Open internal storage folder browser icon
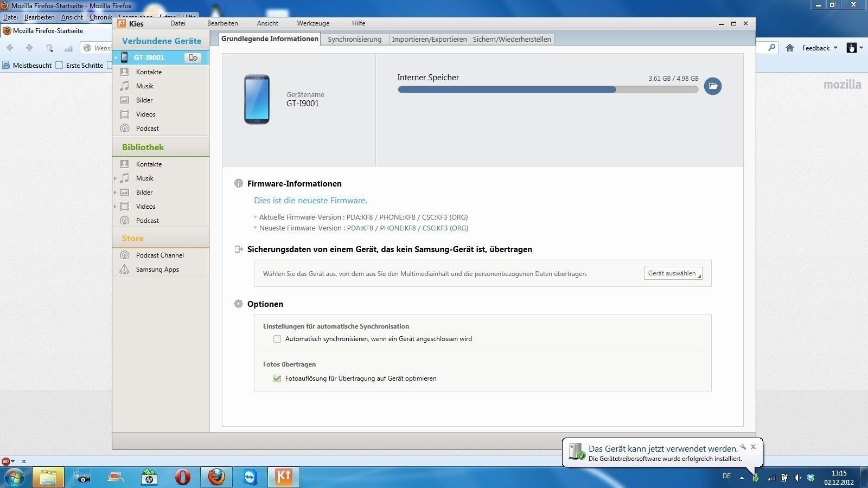868x488 pixels. point(713,86)
